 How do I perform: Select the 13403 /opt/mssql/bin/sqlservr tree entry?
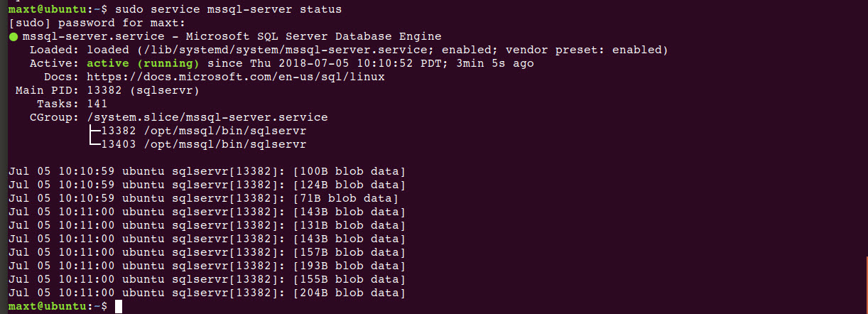pos(197,144)
